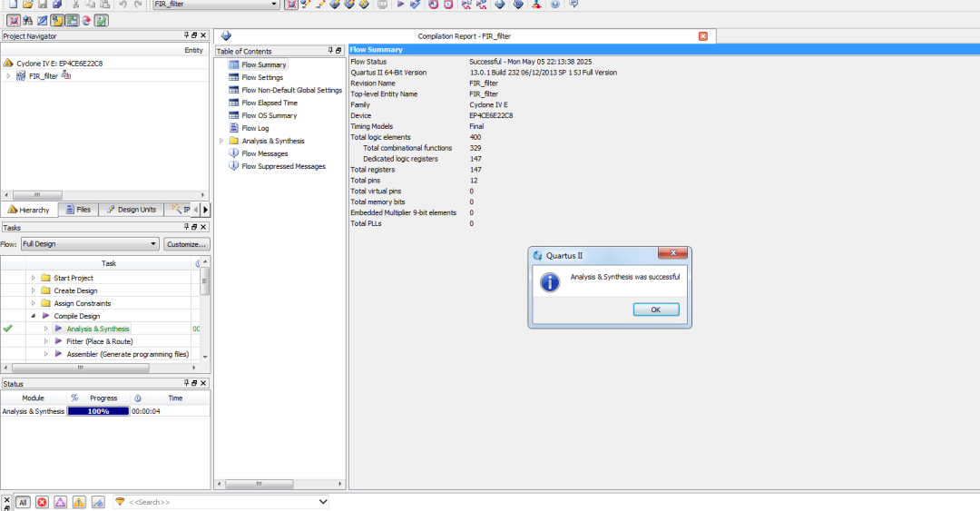Open Flow Elapsed Time report
This screenshot has height=511, width=980.
[269, 103]
